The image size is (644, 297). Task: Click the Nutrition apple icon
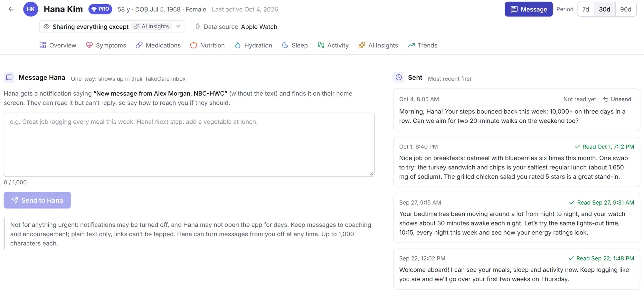click(194, 45)
